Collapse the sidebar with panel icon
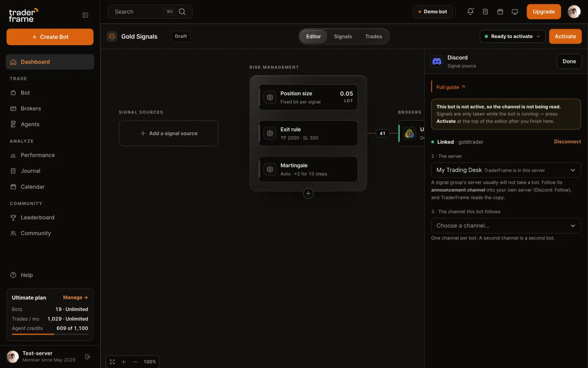 click(x=85, y=15)
